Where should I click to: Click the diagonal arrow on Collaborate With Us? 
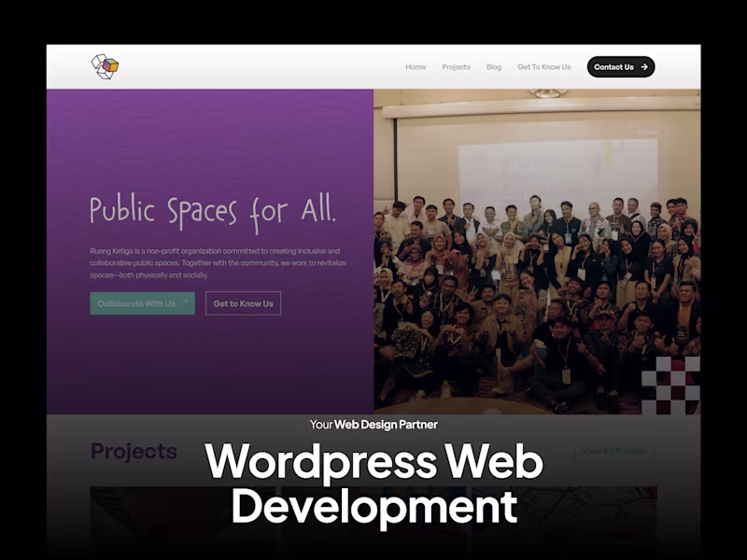coord(184,302)
